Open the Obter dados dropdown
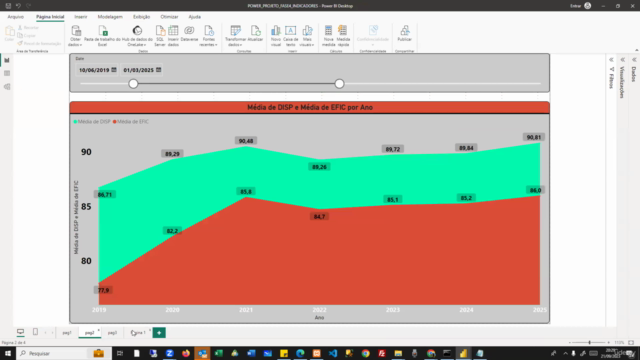 click(x=76, y=36)
